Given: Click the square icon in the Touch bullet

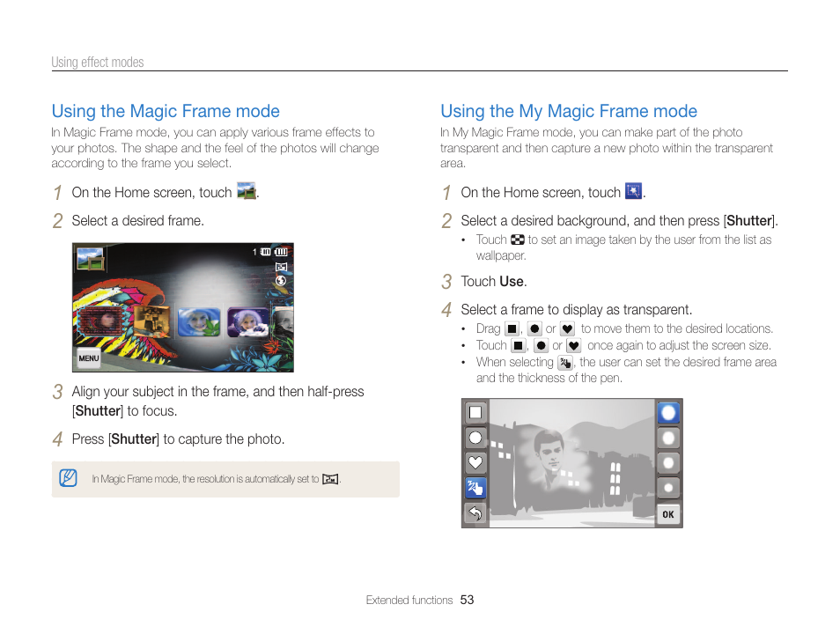Looking at the screenshot, I should (518, 346).
